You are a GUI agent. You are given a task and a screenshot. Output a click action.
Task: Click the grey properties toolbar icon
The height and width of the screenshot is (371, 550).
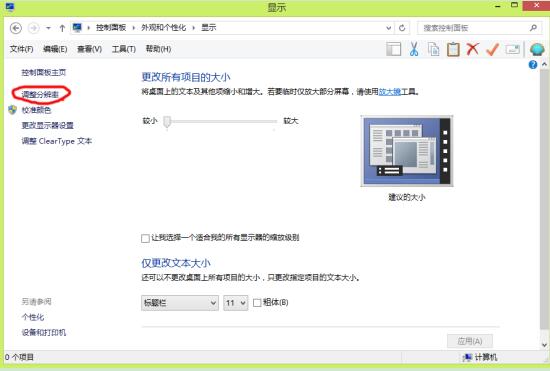click(x=512, y=49)
